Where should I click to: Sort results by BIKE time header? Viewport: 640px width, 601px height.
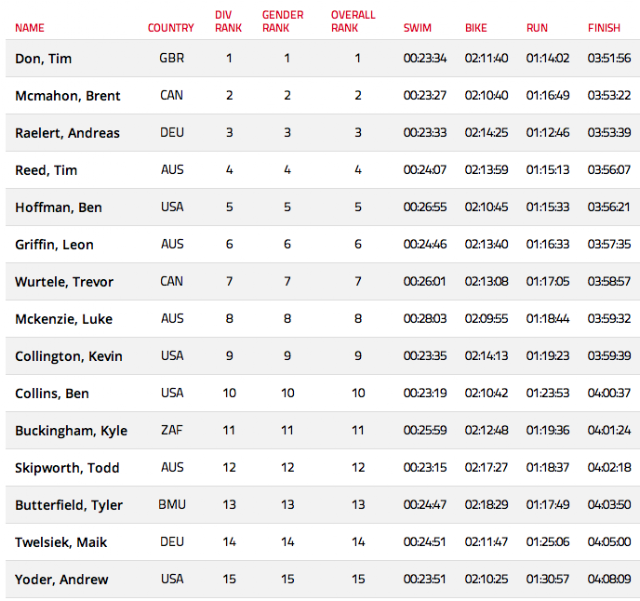click(x=476, y=28)
